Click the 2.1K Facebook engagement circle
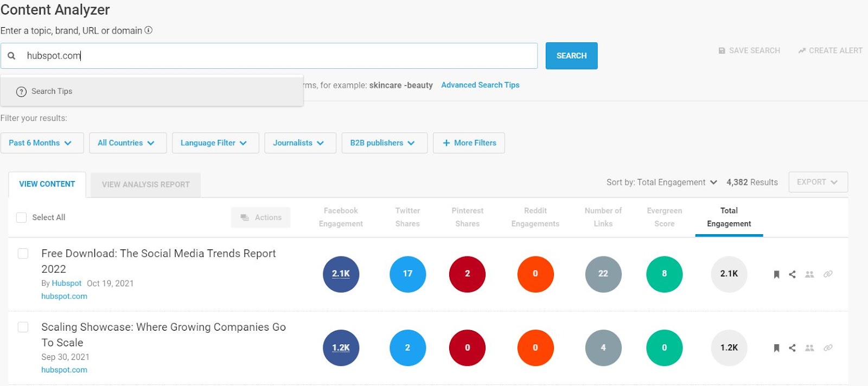This screenshot has height=386, width=868. [x=341, y=274]
